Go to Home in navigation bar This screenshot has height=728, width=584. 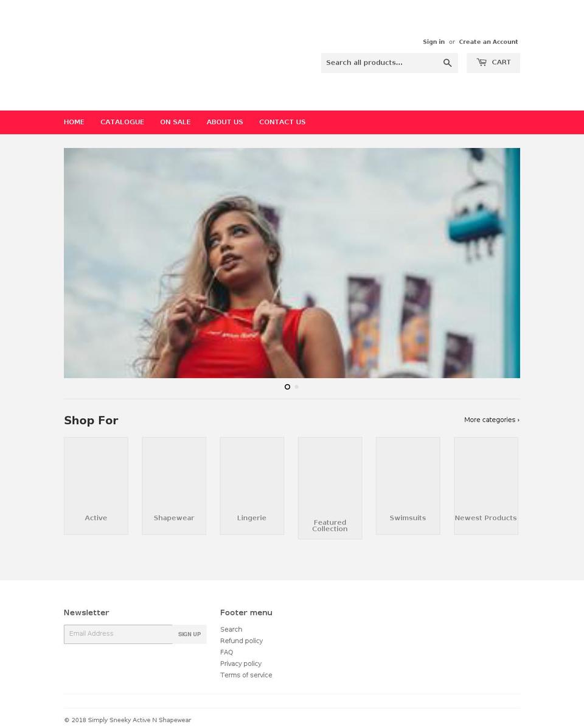point(74,122)
